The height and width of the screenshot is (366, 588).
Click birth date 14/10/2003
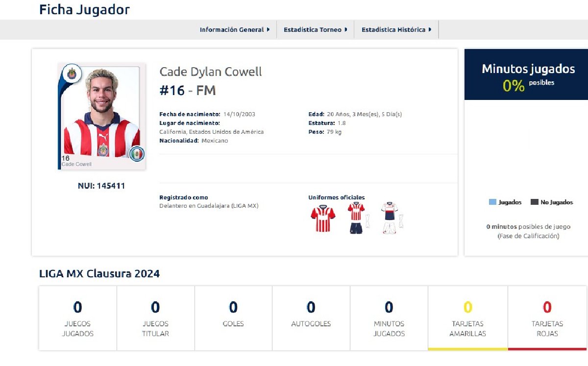(x=239, y=114)
